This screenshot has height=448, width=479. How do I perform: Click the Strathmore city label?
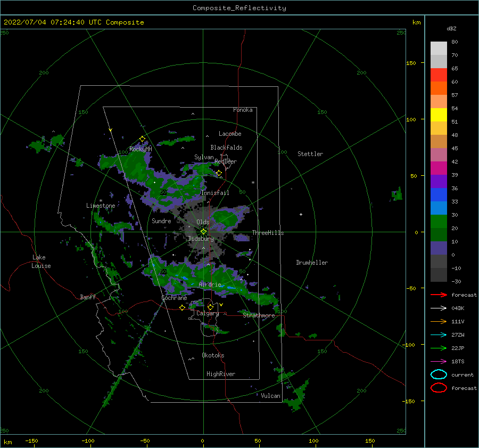pos(259,315)
